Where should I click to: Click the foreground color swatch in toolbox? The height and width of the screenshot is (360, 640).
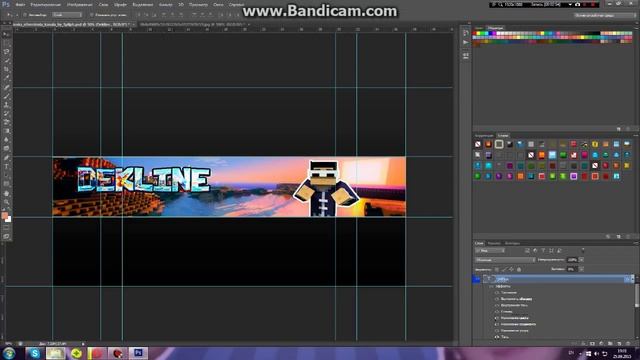[4, 216]
